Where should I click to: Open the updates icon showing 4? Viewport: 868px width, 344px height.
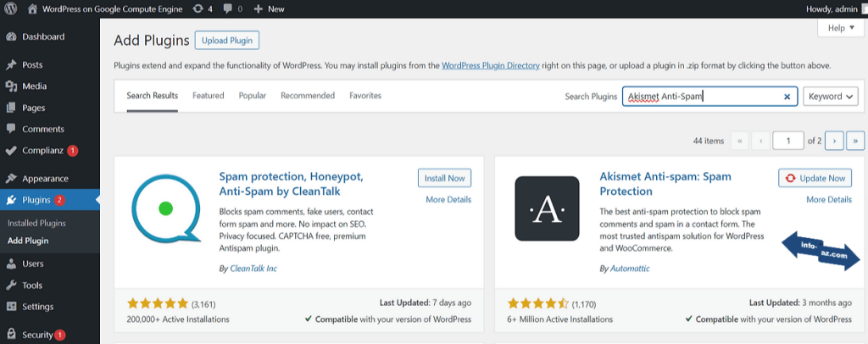click(x=226, y=8)
